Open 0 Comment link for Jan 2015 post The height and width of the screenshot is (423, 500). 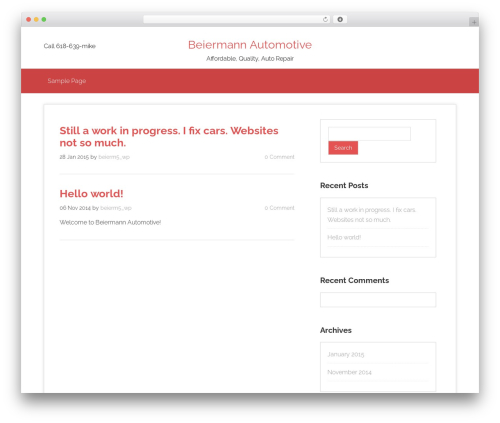280,157
